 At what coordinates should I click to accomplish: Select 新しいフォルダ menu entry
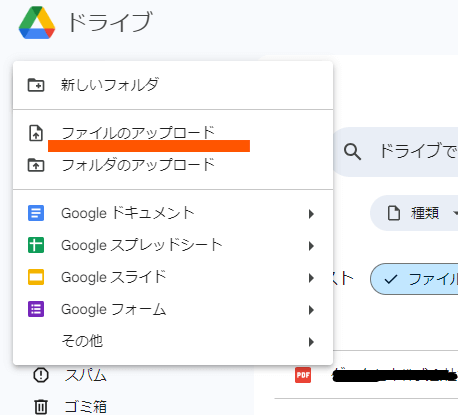pyautogui.click(x=173, y=85)
